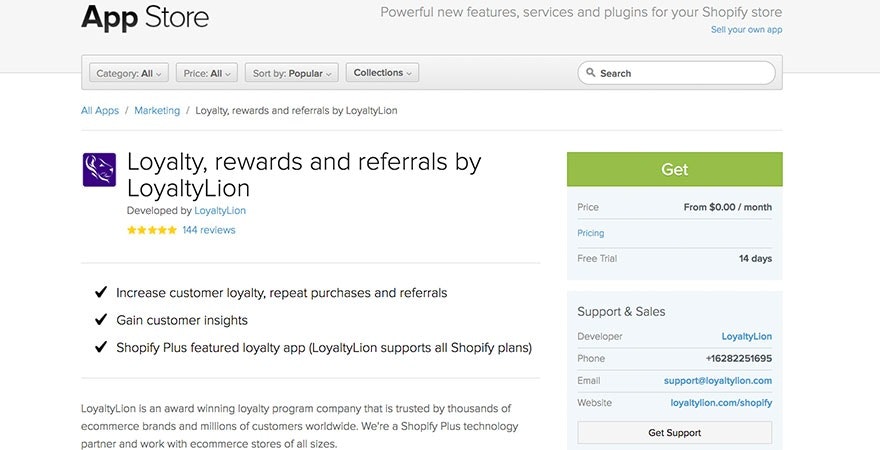Open the Marketing breadcrumb category
Viewport: 880px width, 450px height.
[x=157, y=111]
